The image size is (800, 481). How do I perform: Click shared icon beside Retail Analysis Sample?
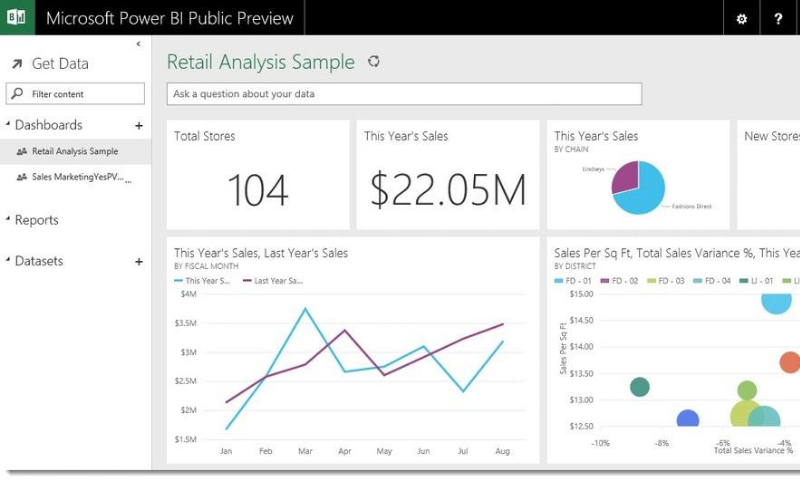point(21,151)
